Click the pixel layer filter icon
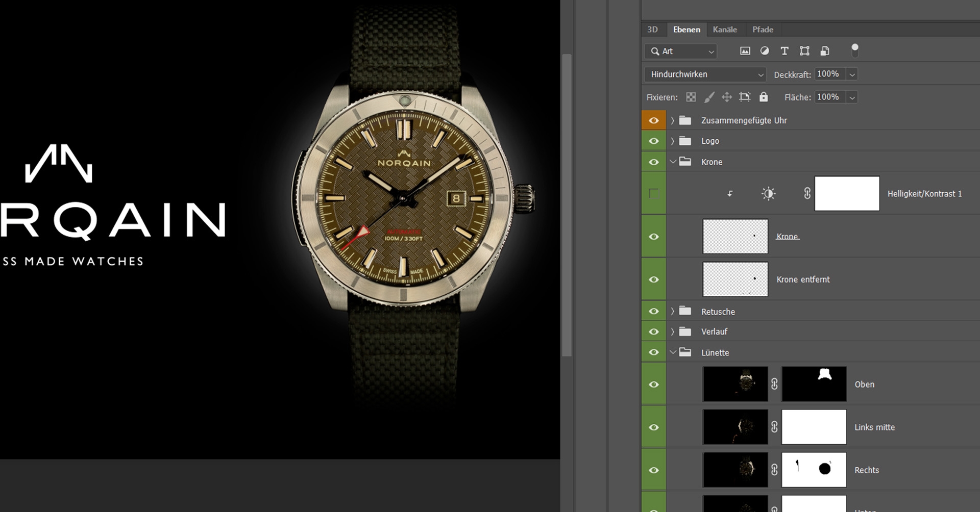 [745, 51]
